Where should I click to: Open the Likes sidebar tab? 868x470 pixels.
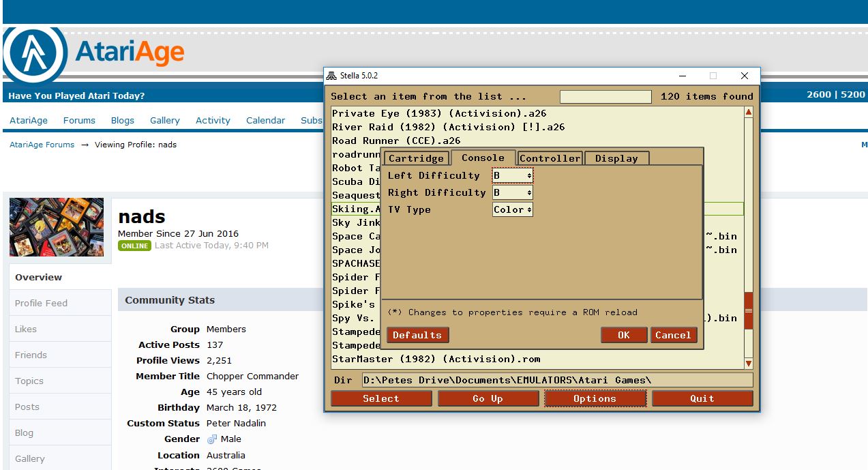tap(60, 329)
